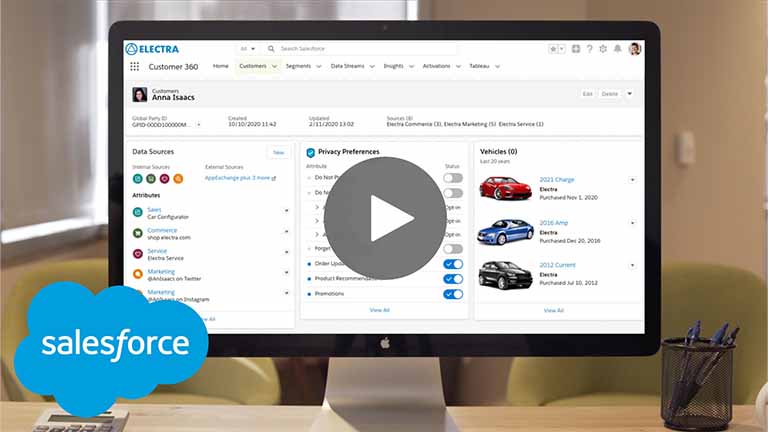Open the Customers tab chevron menu
This screenshot has width=768, height=432.
point(274,66)
